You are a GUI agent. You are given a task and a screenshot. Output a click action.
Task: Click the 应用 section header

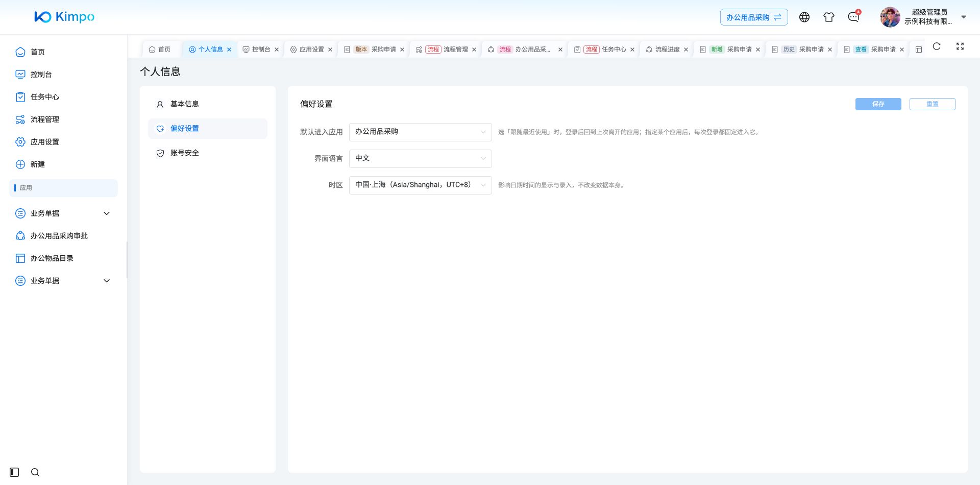[x=64, y=188]
